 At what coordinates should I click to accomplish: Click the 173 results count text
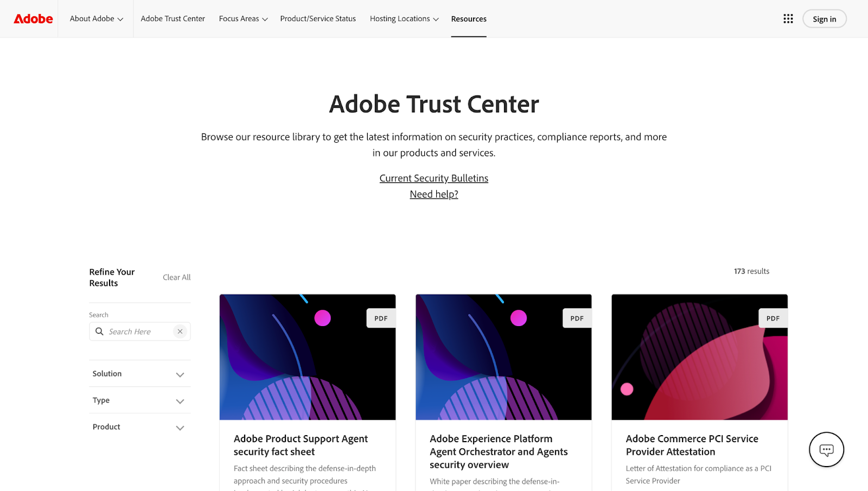pos(751,271)
